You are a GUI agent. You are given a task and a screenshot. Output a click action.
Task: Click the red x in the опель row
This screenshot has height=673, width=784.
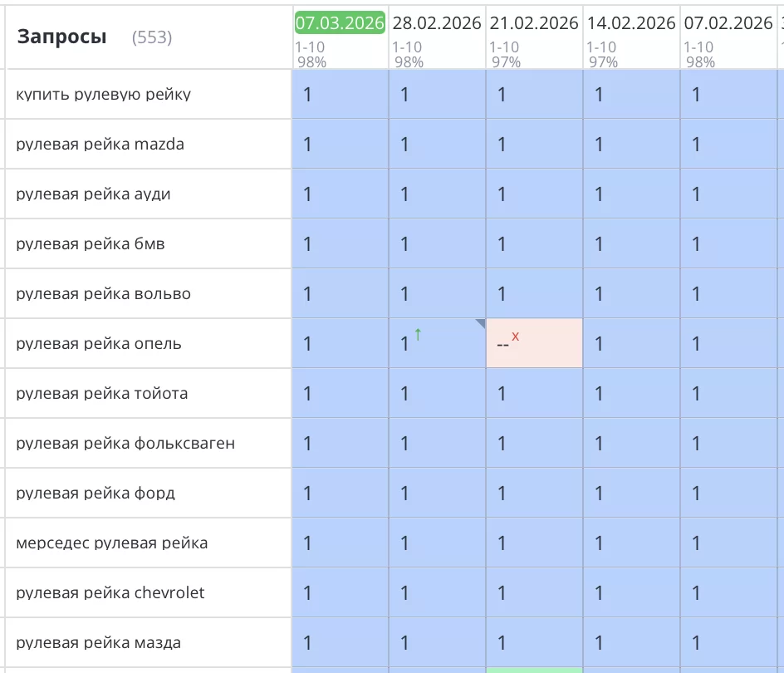[x=515, y=336]
